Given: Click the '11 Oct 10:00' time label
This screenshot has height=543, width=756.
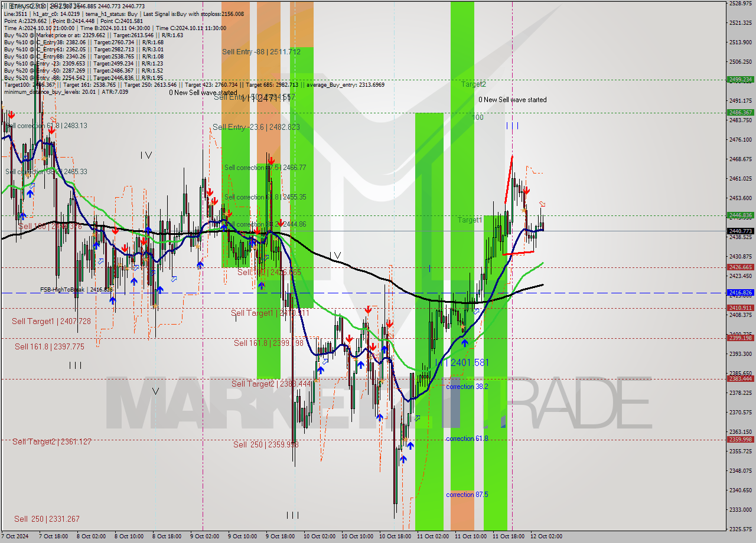Looking at the screenshot, I should click(470, 537).
